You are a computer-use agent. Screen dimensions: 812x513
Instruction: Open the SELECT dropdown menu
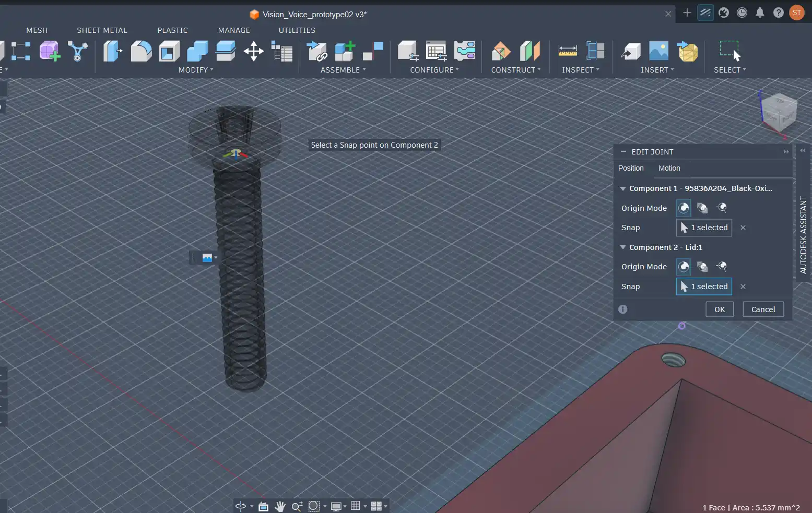click(x=730, y=70)
